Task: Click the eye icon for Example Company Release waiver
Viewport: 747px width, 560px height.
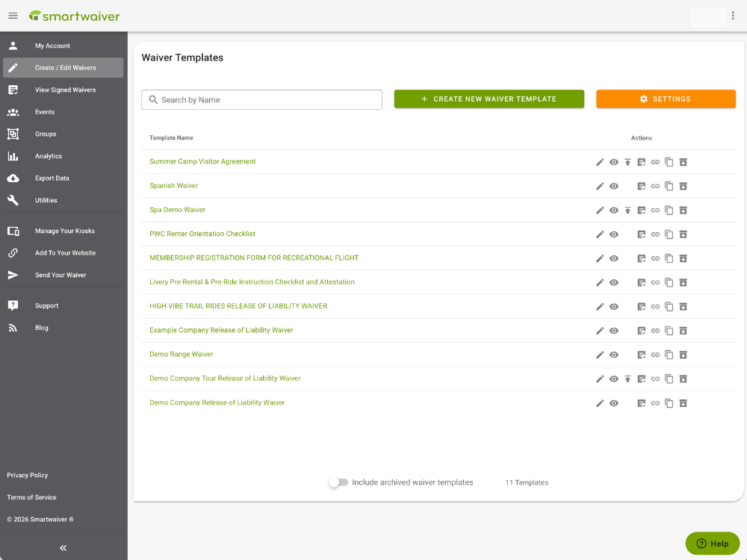Action: coord(614,331)
